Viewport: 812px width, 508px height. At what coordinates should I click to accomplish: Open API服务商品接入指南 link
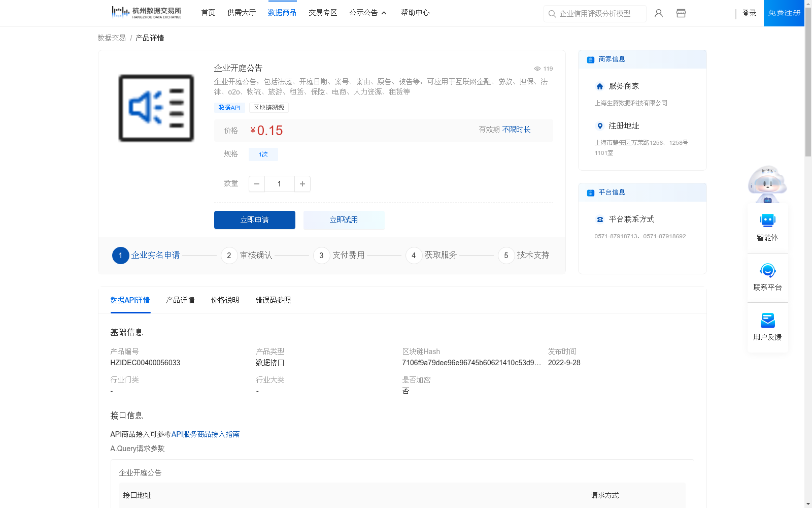[x=206, y=434]
